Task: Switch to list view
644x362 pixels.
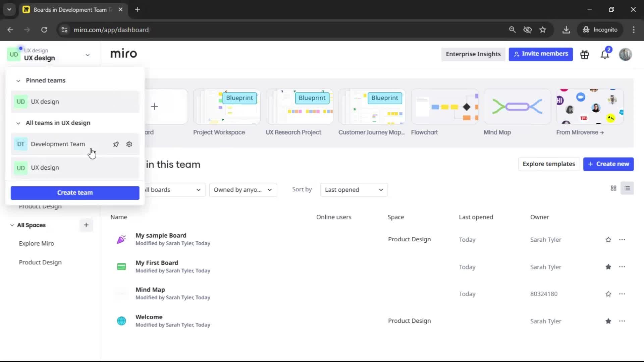Action: tap(627, 188)
